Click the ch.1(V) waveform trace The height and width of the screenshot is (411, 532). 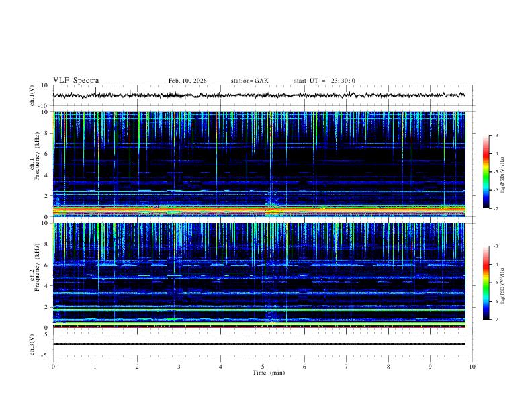coord(259,95)
